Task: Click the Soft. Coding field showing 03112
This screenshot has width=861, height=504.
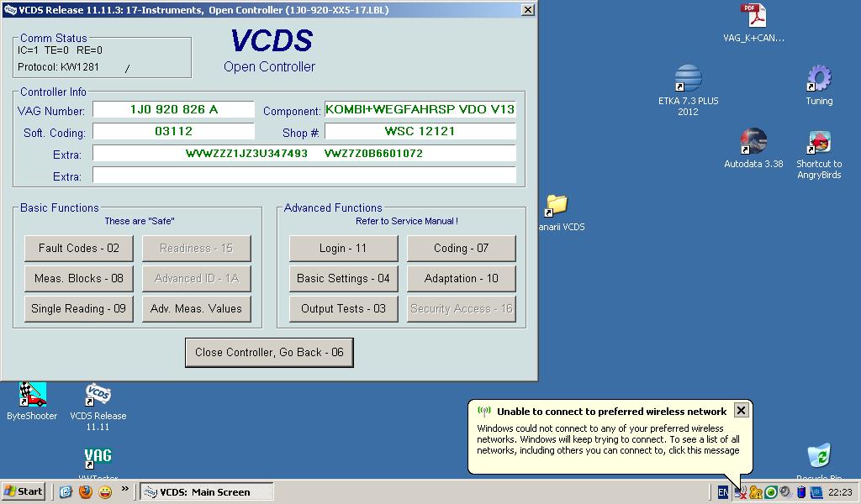Action: click(x=173, y=131)
